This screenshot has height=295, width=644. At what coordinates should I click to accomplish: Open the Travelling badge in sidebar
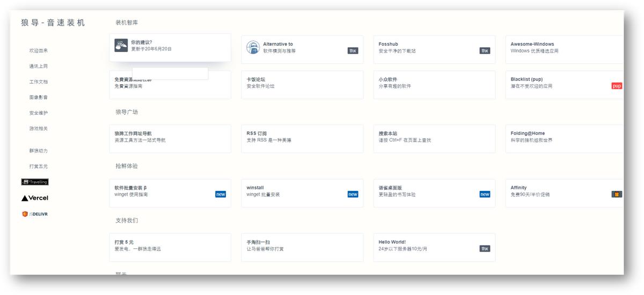35,182
